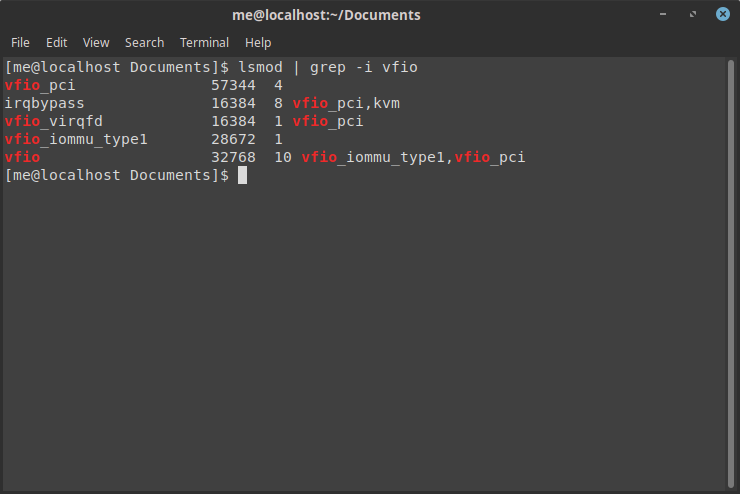Click the vfio_iommu_type1 module name in first column

tap(76, 139)
